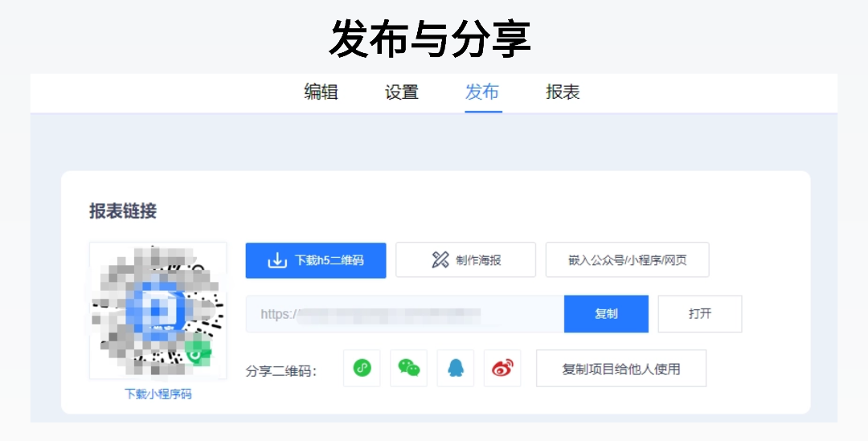Click 复制项目给他人使用 button
Screen dimensions: 868x441
(x=621, y=369)
